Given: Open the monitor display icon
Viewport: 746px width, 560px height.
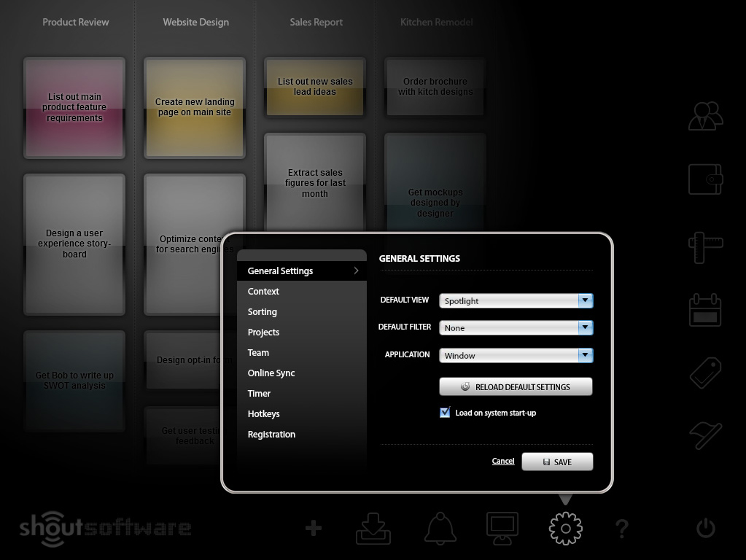Looking at the screenshot, I should click(x=502, y=528).
